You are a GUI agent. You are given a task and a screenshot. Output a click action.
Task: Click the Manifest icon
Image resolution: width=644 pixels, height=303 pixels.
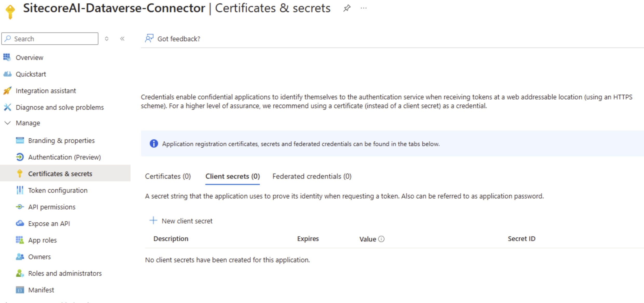point(20,290)
